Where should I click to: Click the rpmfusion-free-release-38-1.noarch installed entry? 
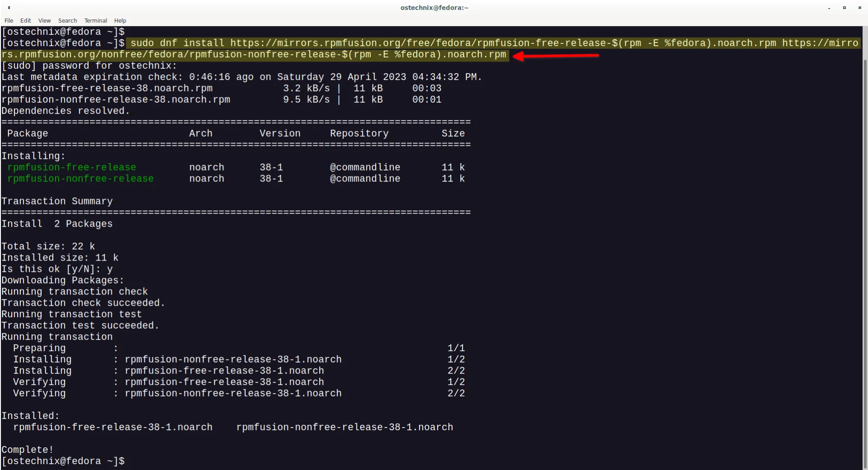tap(111, 427)
